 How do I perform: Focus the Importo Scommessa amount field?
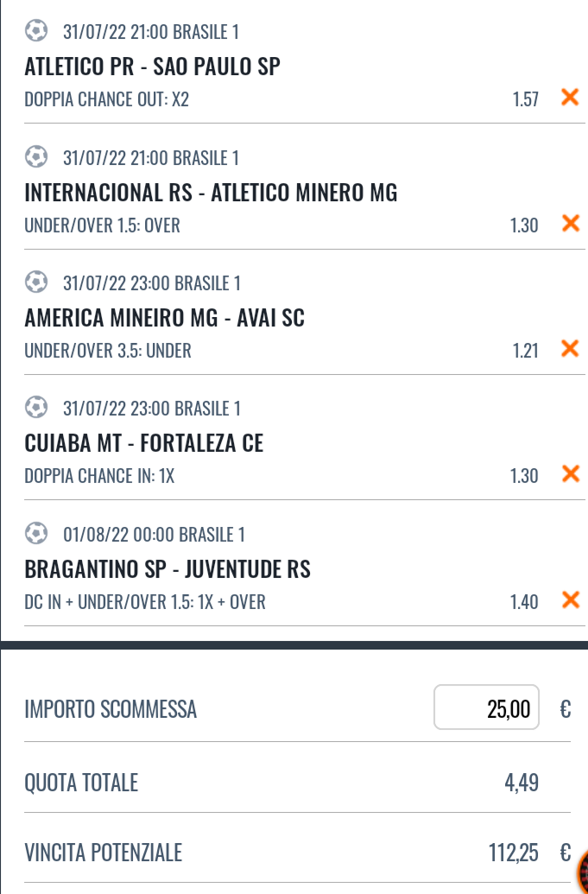point(487,707)
